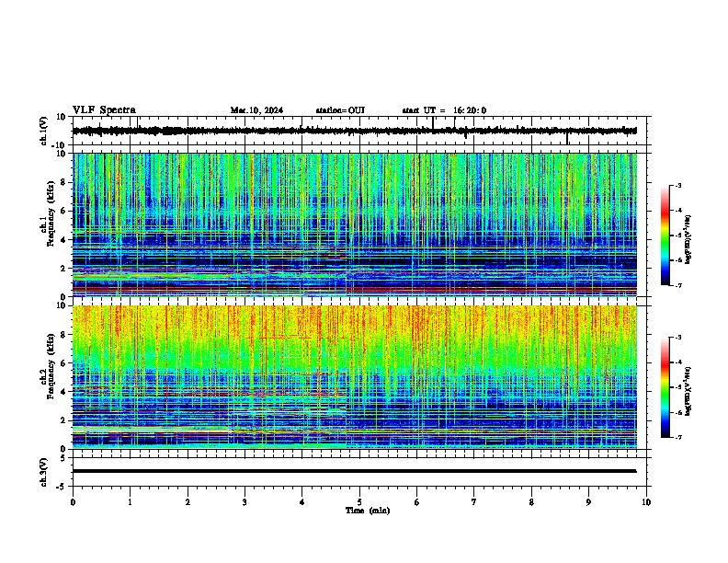Click time axis tick label "7"
Image resolution: width=728 pixels, height=563 pixels.
click(474, 502)
